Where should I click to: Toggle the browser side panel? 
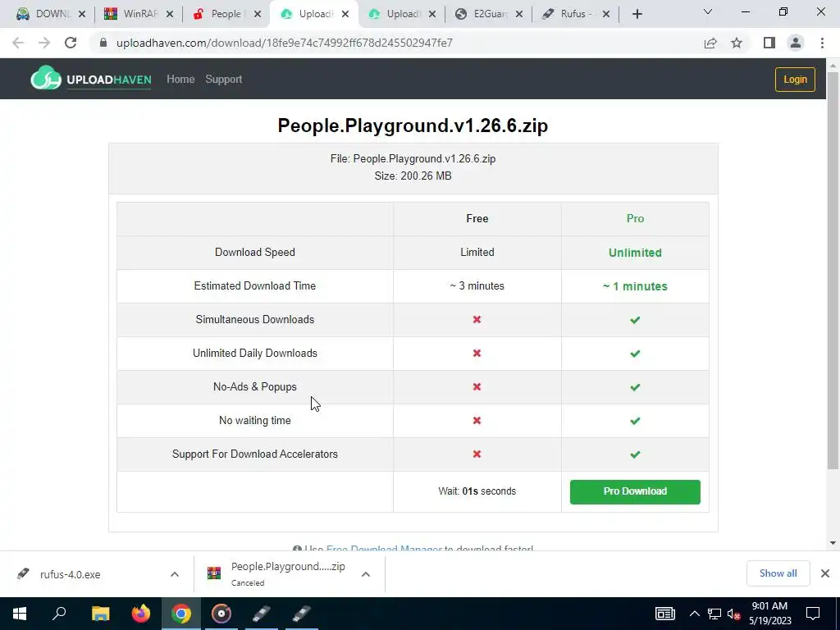[769, 43]
